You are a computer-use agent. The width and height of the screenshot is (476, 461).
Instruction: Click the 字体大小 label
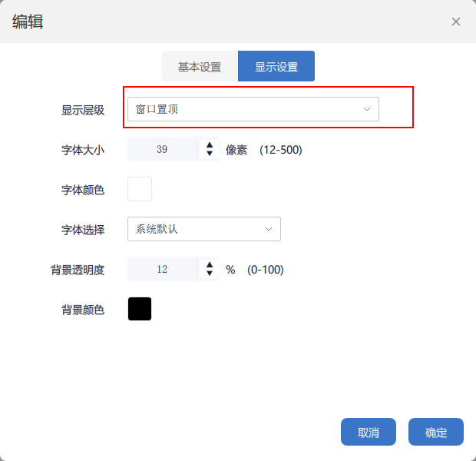83,150
